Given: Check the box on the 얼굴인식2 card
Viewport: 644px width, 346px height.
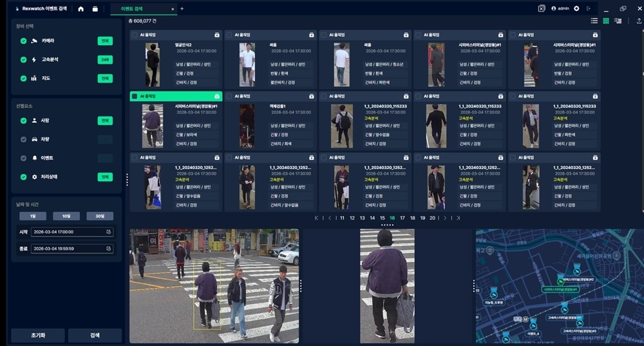Looking at the screenshot, I should coord(134,35).
